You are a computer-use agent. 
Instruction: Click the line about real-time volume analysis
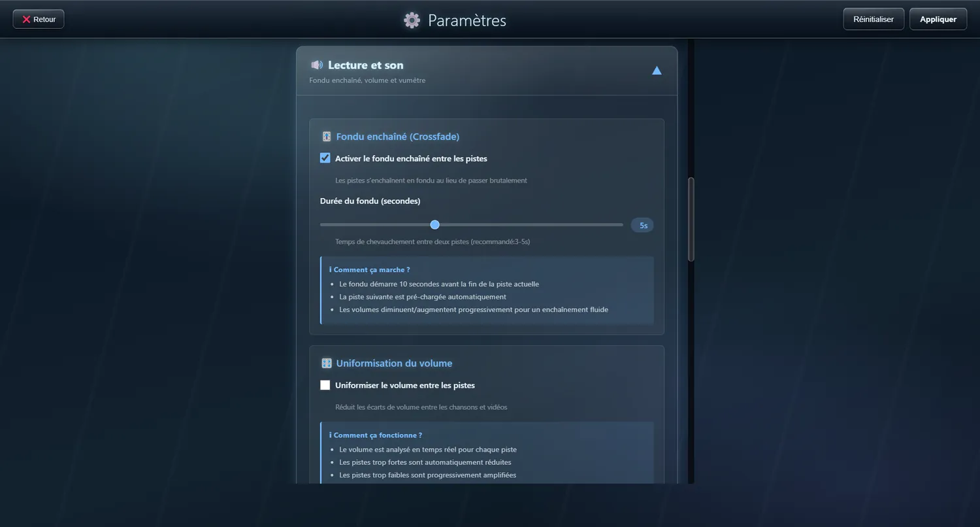(x=428, y=449)
